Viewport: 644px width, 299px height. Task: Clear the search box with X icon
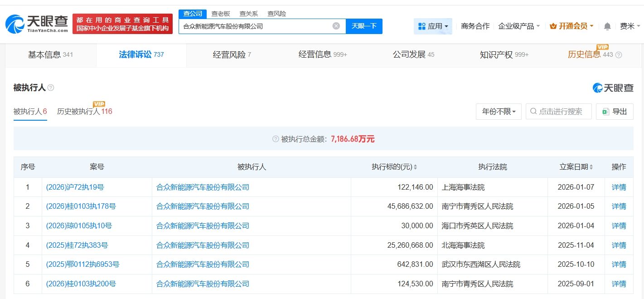[336, 26]
